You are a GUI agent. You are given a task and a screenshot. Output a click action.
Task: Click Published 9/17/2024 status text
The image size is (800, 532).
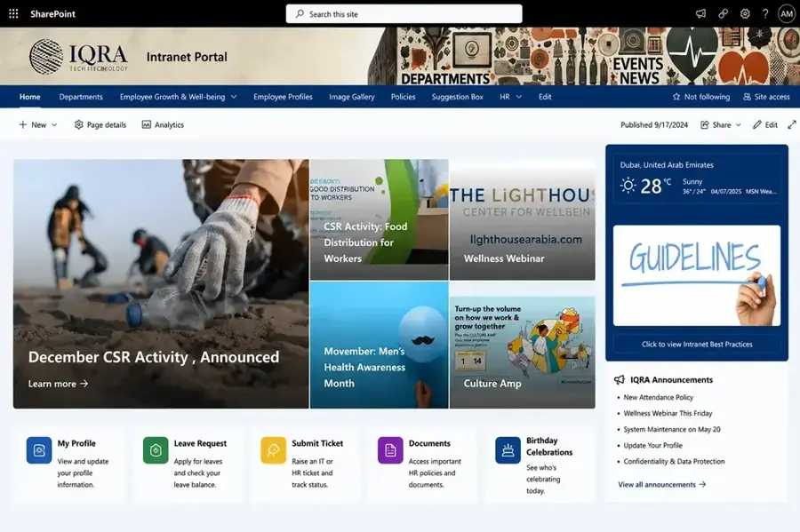click(654, 125)
